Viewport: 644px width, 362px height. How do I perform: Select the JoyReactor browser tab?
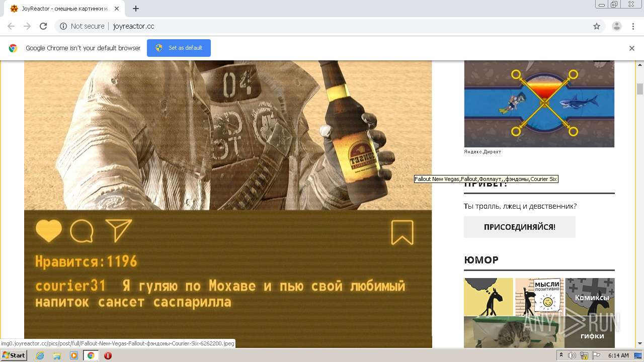tap(65, 9)
